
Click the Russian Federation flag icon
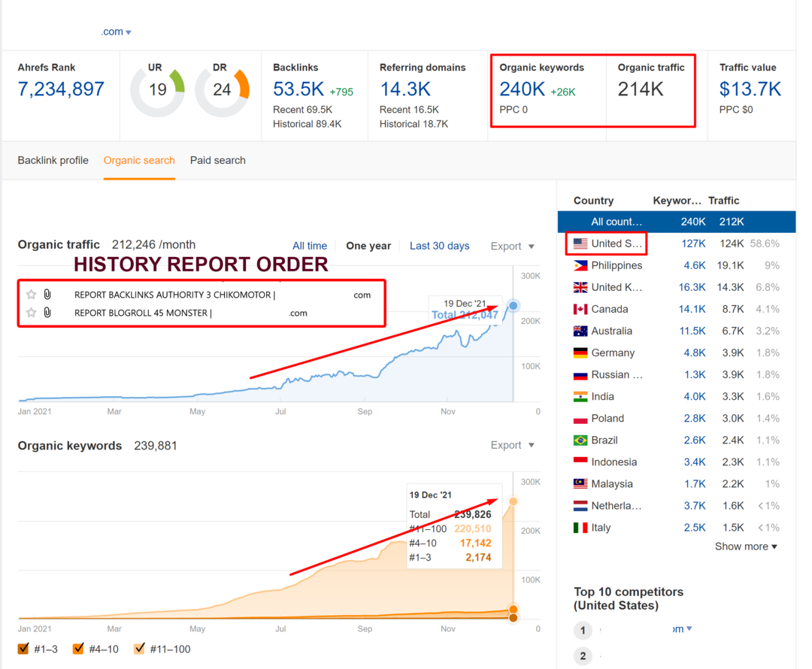pos(580,375)
